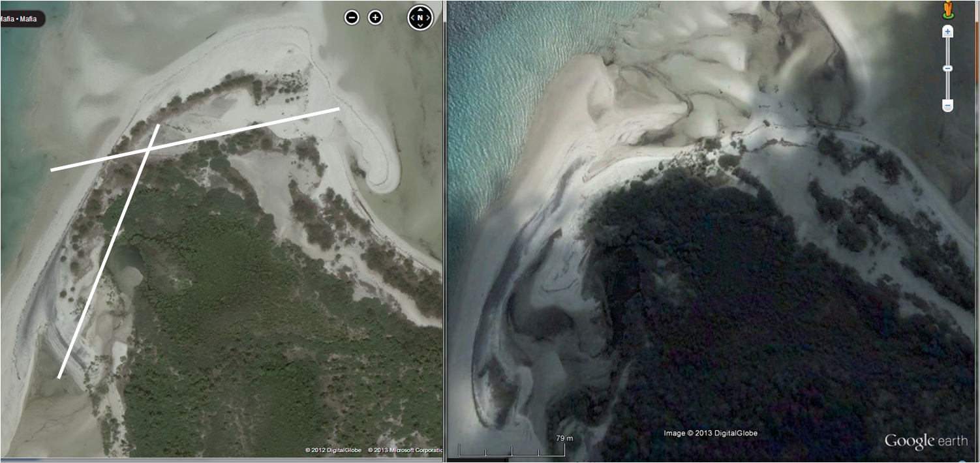Zoom out on the left Bing map
This screenshot has width=980, height=463.
click(x=352, y=18)
